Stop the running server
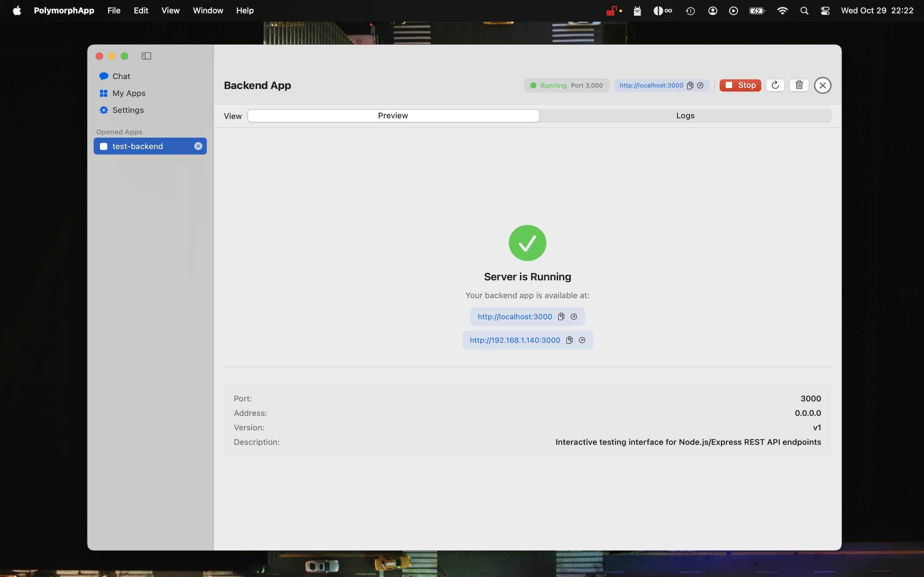The height and width of the screenshot is (577, 924). pyautogui.click(x=739, y=85)
